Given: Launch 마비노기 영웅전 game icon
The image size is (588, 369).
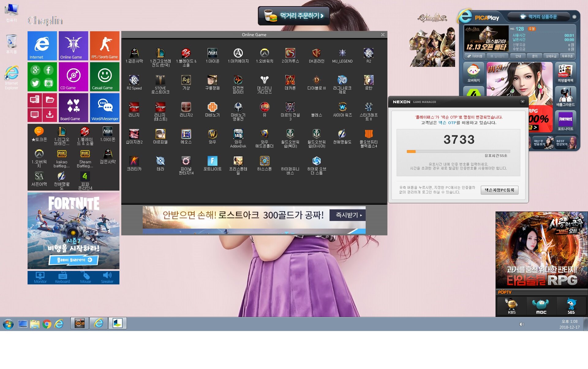Looking at the screenshot, I should coord(238,111).
